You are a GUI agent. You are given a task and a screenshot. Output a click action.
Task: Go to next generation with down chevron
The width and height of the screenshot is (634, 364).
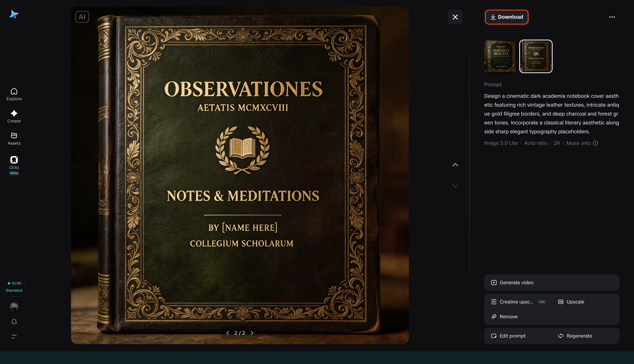pyautogui.click(x=455, y=186)
